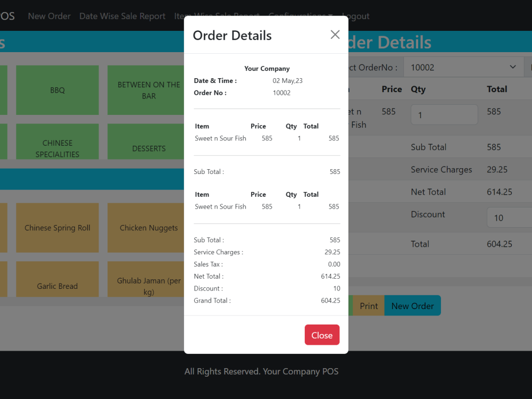Select the BBQ category tile

(57, 90)
